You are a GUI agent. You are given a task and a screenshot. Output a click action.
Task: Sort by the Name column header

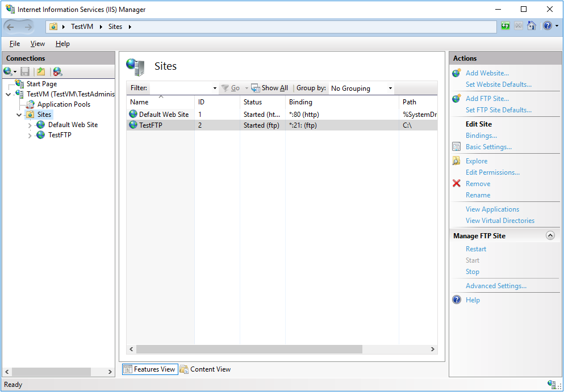160,102
